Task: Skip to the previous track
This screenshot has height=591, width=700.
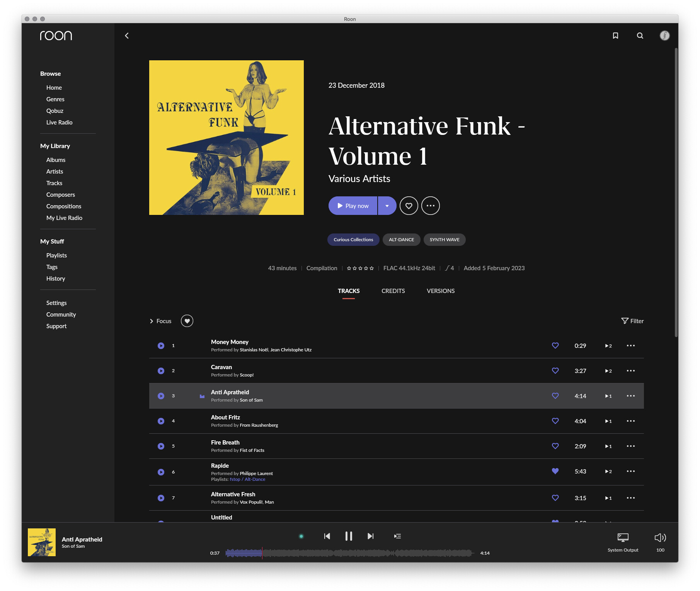Action: click(327, 536)
